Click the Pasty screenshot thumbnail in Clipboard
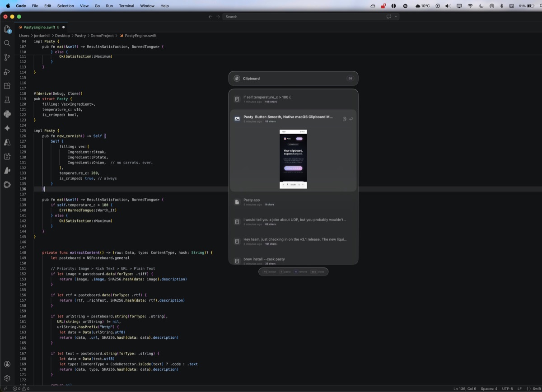542x392 pixels. pos(293,159)
